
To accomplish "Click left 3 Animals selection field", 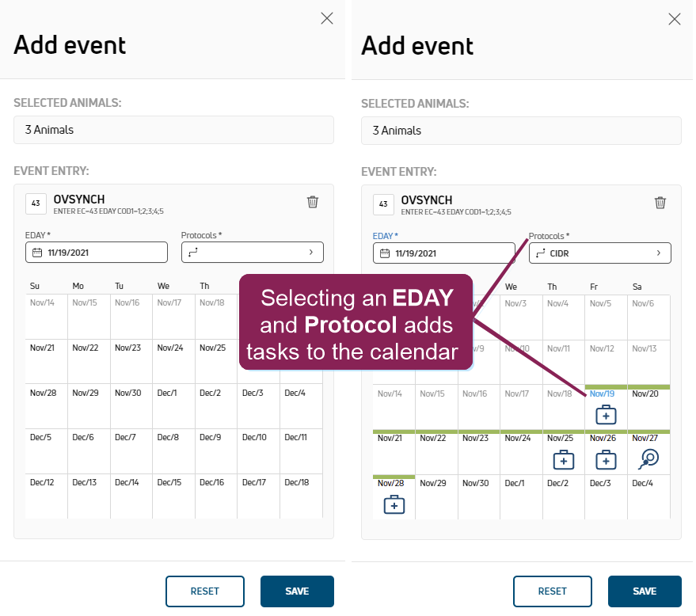I will pyautogui.click(x=173, y=130).
